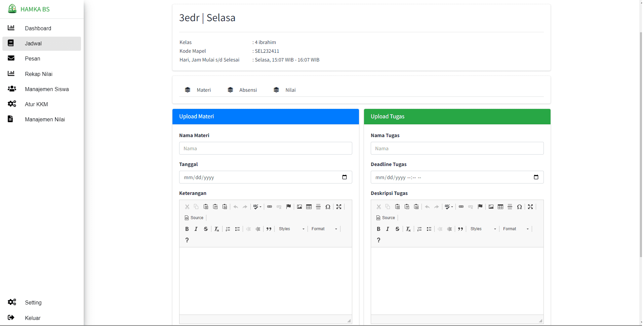Image resolution: width=644 pixels, height=327 pixels.
Task: Open Atur KKM settings
Action: pyautogui.click(x=42, y=104)
